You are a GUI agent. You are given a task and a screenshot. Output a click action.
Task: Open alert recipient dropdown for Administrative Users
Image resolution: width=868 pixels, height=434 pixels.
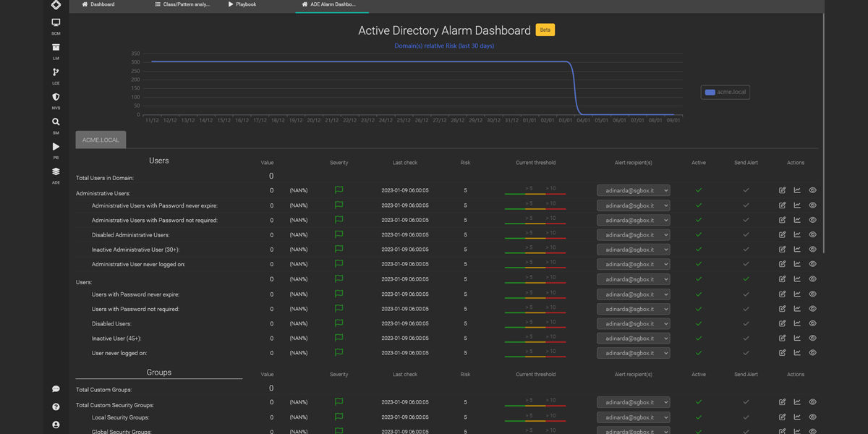click(633, 190)
